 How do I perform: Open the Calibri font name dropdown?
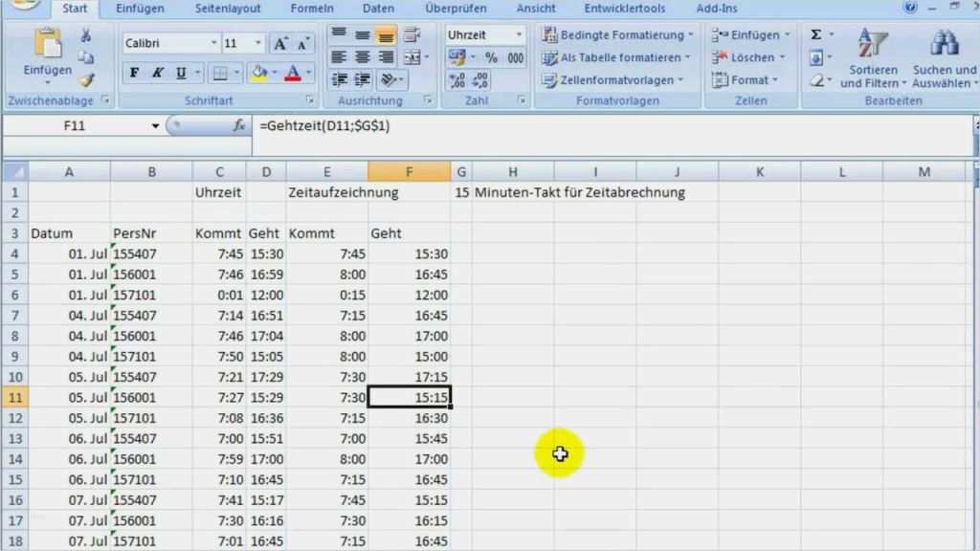(214, 42)
